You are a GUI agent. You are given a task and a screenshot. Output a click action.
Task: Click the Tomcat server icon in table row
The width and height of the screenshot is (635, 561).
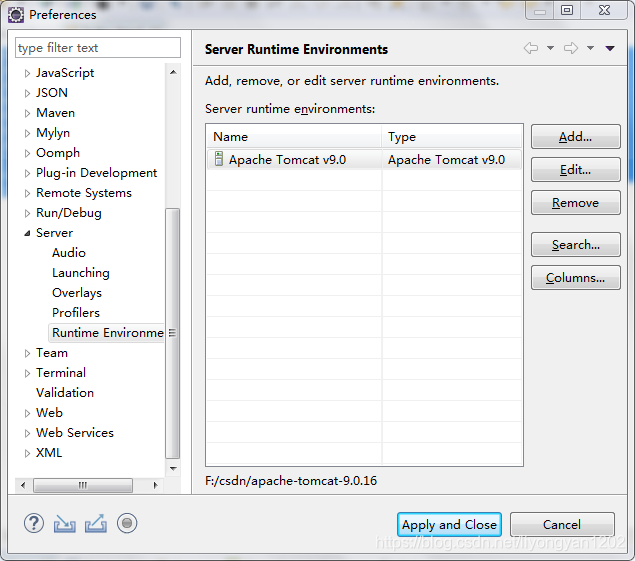[x=219, y=159]
